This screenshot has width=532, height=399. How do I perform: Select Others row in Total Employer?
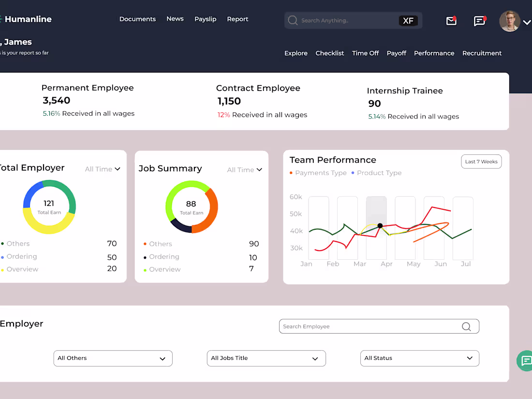[x=59, y=244]
